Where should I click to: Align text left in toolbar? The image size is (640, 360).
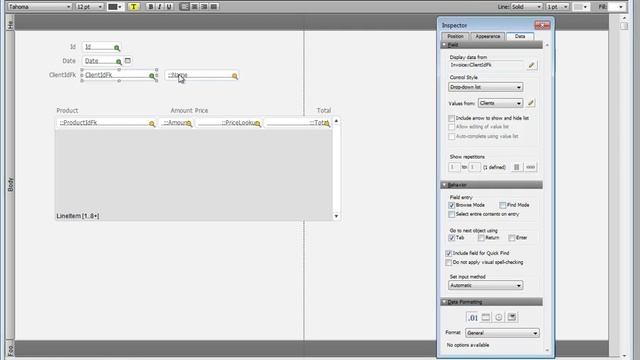[184, 7]
